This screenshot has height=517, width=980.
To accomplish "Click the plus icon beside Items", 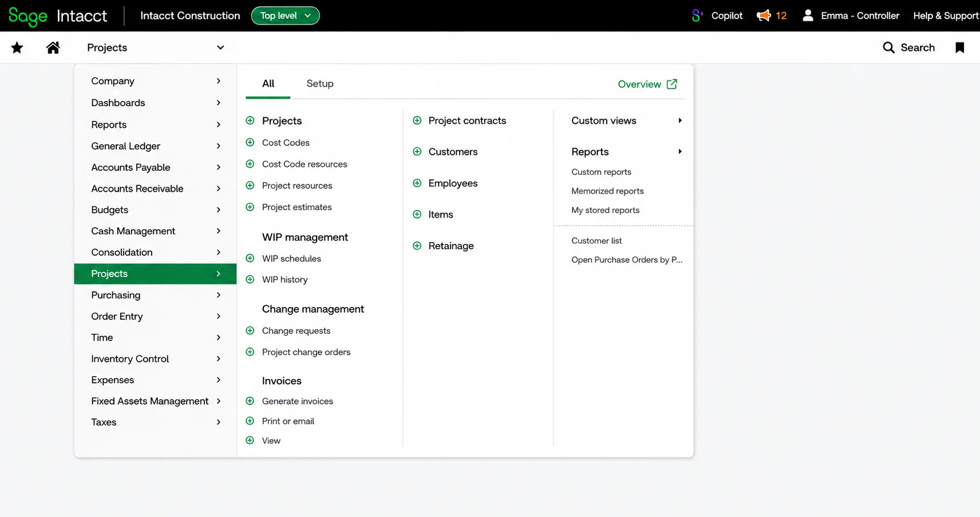I will coord(417,214).
